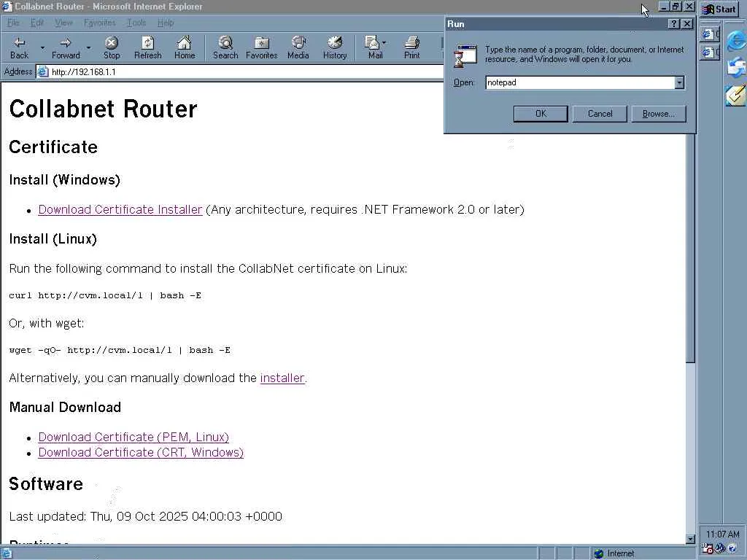Viewport: 747px width, 560px height.
Task: Open the Start menu
Action: (x=720, y=9)
